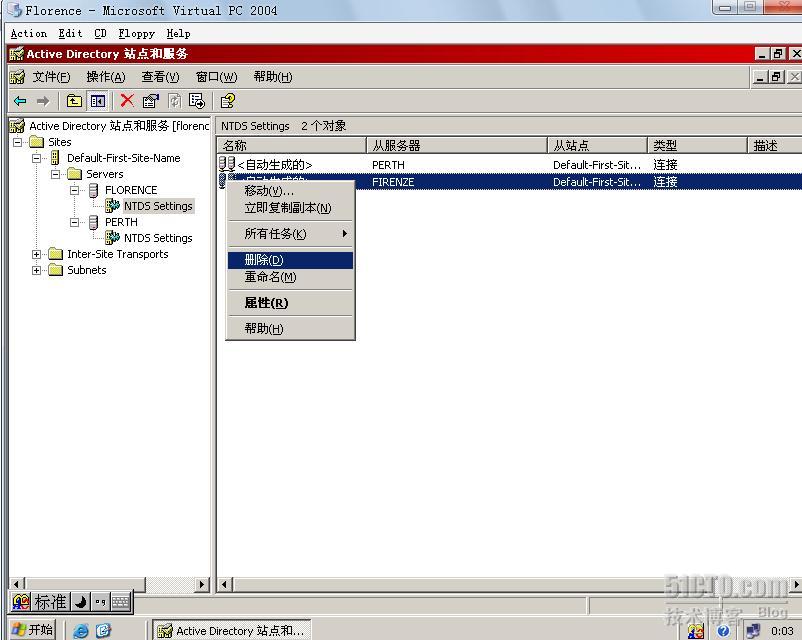Sort by the 名称 column header
This screenshot has height=640, width=802.
click(x=292, y=146)
